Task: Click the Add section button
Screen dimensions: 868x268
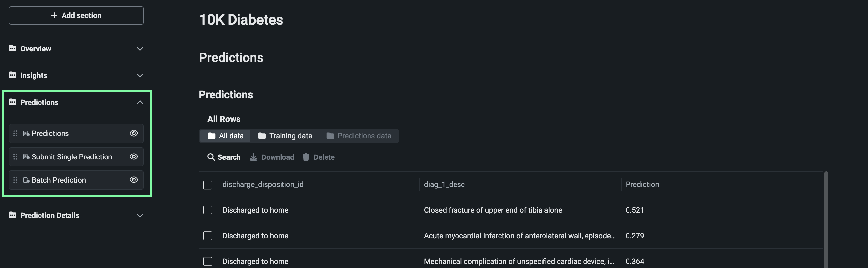Action: click(x=76, y=15)
